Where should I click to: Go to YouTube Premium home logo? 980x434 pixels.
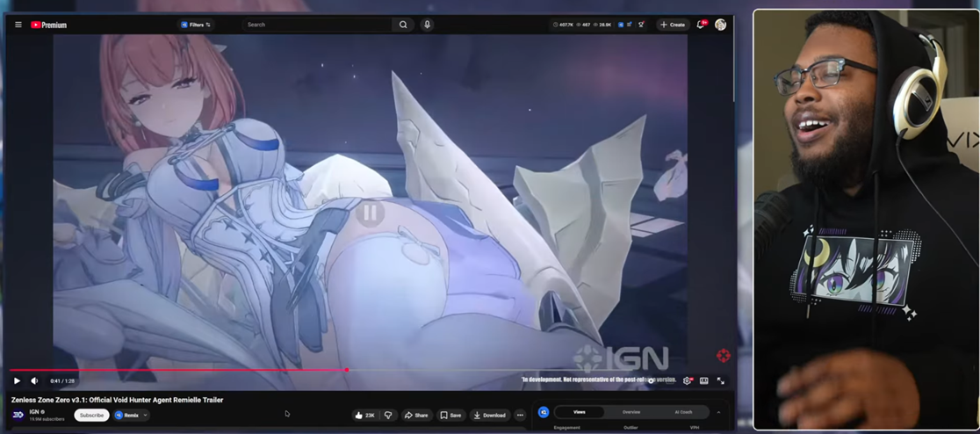(x=49, y=25)
